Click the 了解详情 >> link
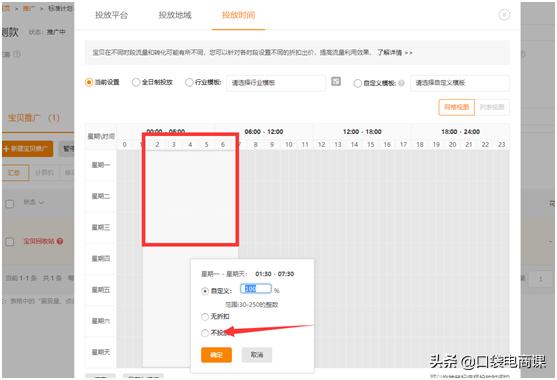This screenshot has width=557, height=380. (395, 53)
